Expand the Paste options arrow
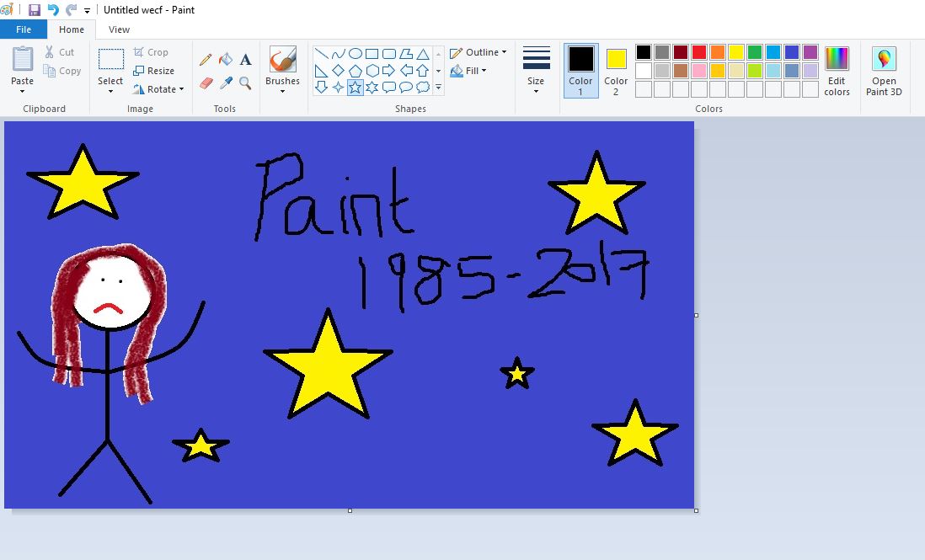The width and height of the screenshot is (925, 560). coord(23,91)
